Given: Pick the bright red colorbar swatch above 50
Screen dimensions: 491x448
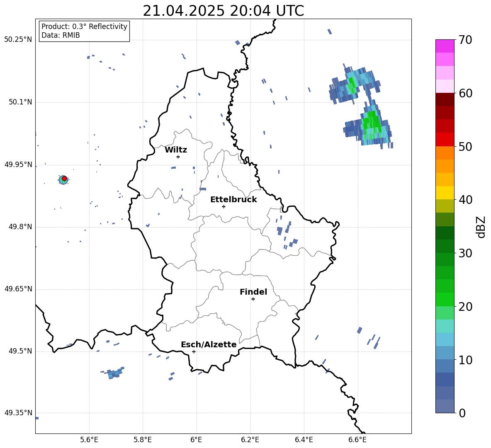Looking at the screenshot, I should click(x=445, y=140).
